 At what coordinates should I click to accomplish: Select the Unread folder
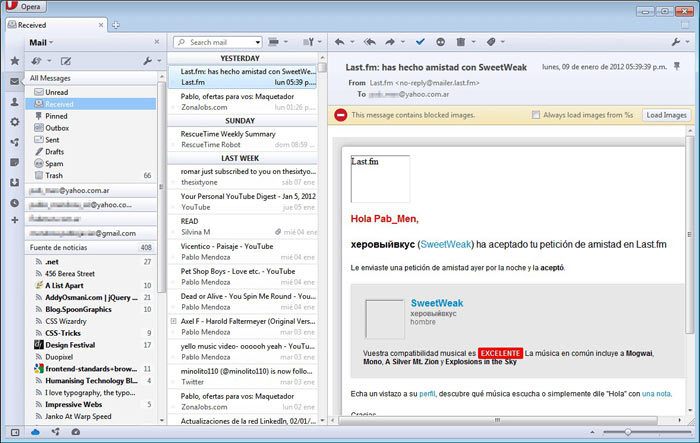(x=91, y=92)
